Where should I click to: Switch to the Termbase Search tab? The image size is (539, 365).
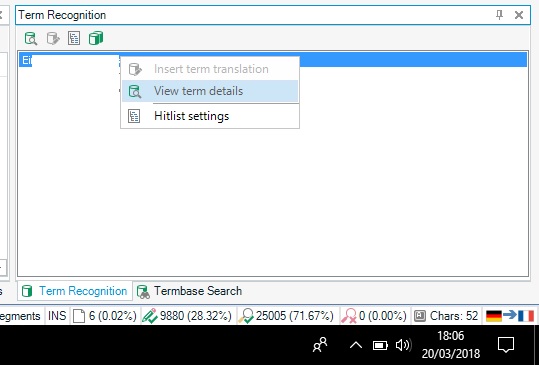pos(189,291)
